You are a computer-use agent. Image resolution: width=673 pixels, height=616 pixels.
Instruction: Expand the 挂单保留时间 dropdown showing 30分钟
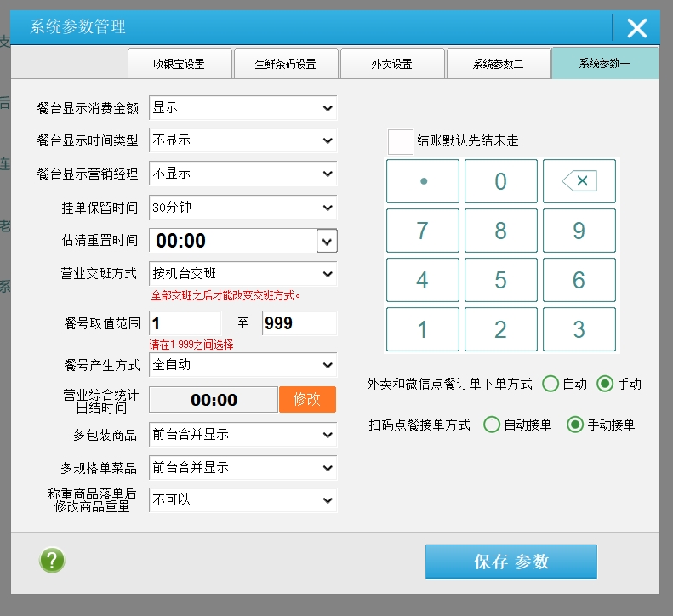coord(242,207)
